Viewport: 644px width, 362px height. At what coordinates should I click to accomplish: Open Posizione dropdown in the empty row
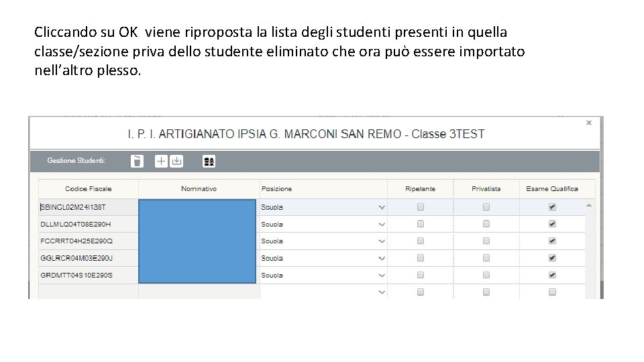coord(382,292)
